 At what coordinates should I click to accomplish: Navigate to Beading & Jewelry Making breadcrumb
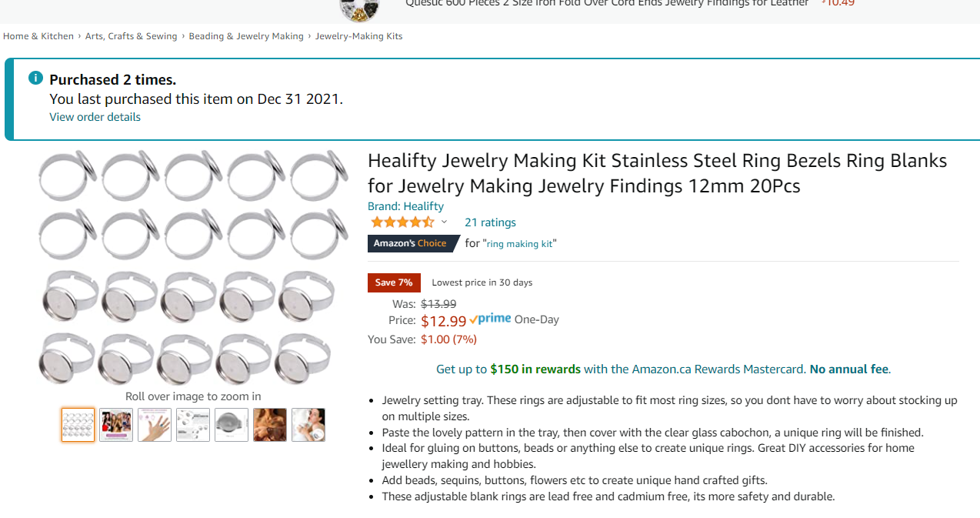[246, 36]
